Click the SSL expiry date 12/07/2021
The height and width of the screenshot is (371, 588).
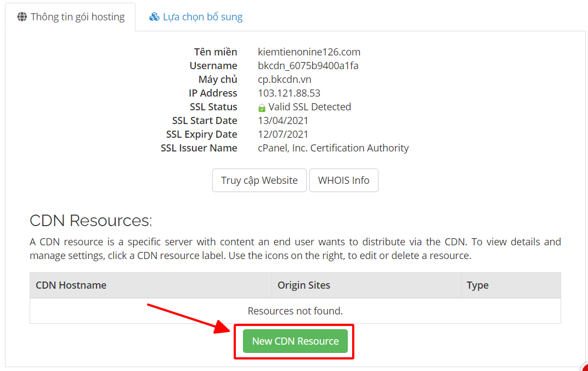(x=283, y=134)
